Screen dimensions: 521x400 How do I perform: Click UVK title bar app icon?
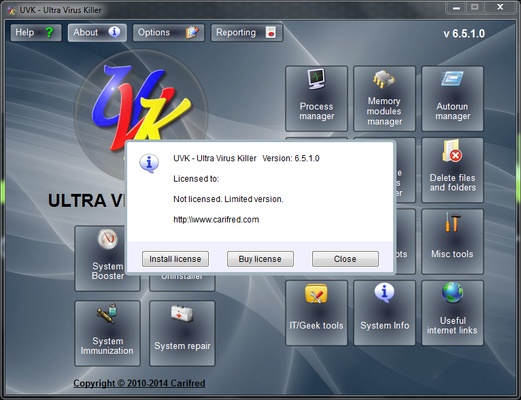point(11,10)
